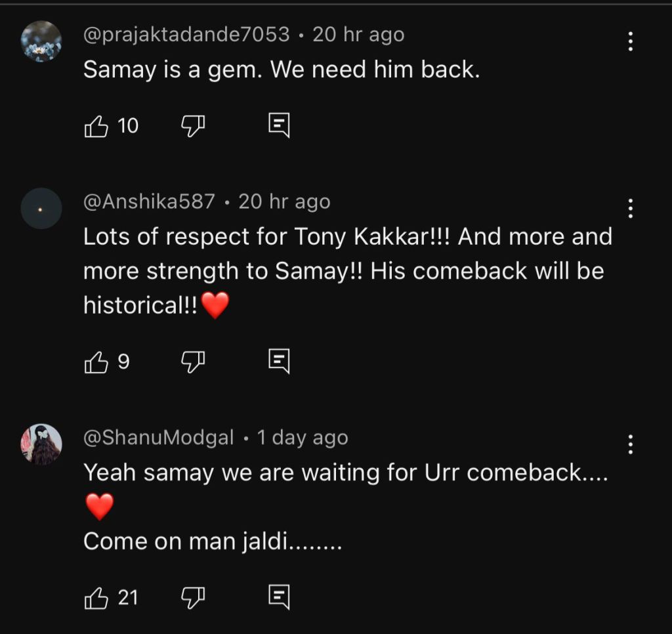Image resolution: width=672 pixels, height=634 pixels.
Task: Open three-dot menu on Anshika587's comment
Action: pos(630,208)
